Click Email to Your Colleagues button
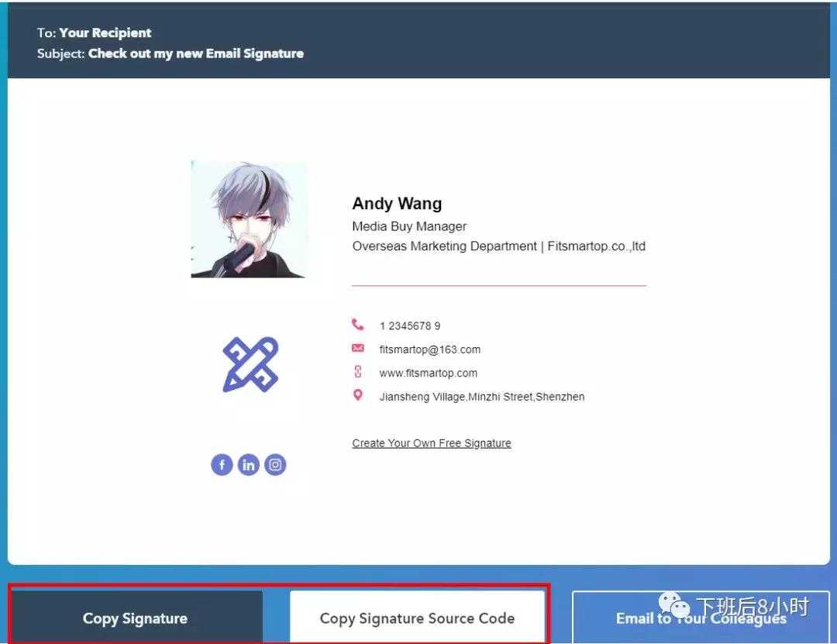The width and height of the screenshot is (837, 644). coord(701,618)
